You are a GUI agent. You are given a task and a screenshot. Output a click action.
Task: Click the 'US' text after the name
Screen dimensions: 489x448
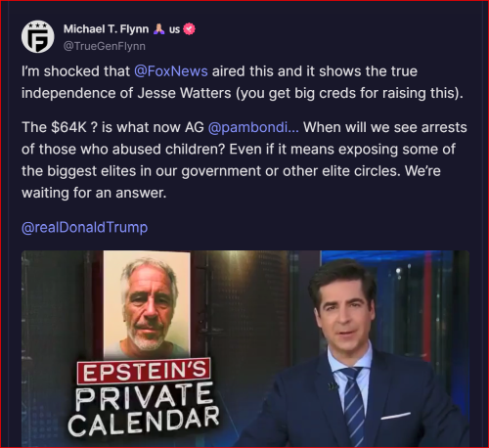[174, 29]
